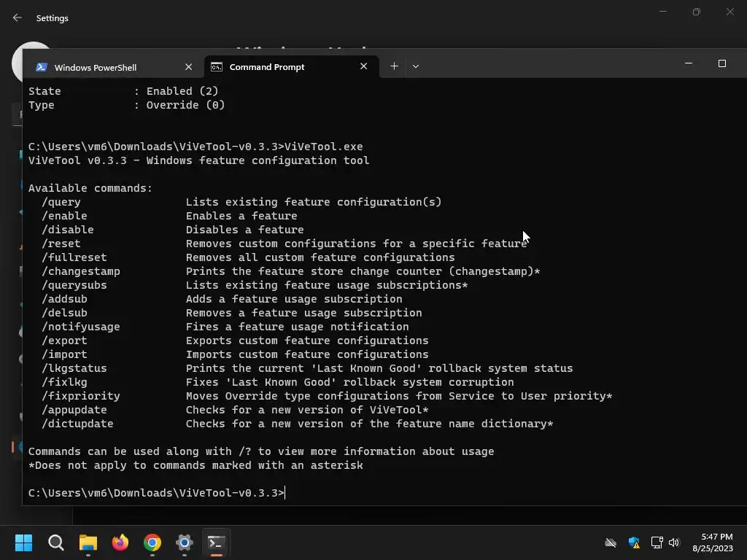Click the /querysubs command text
Screen dimensions: 747x560
click(74, 285)
